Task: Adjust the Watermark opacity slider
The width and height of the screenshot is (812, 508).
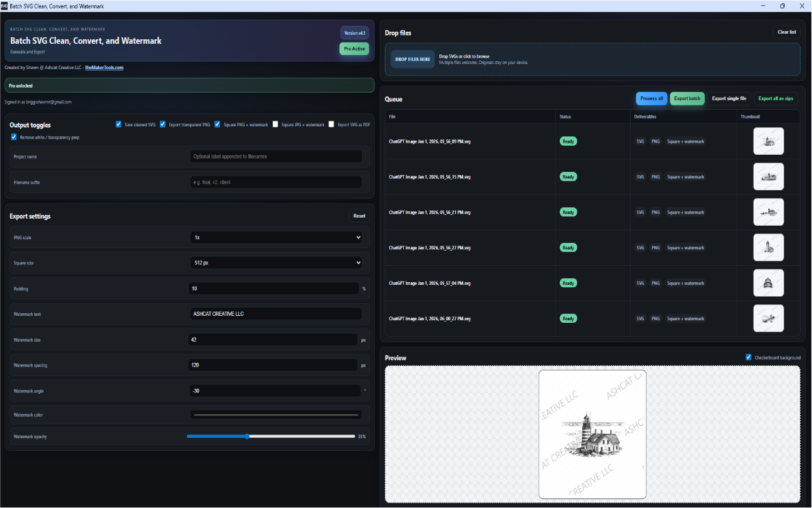Action: coord(247,436)
